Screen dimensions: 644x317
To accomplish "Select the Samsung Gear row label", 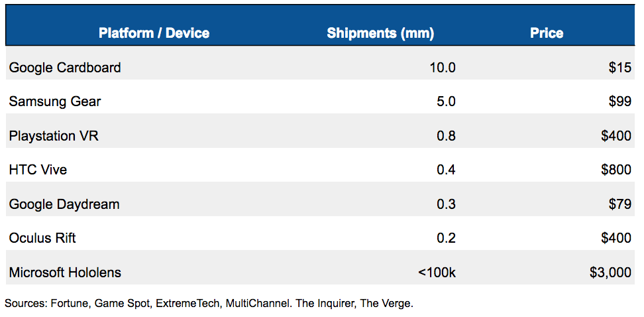I will 54,101.
